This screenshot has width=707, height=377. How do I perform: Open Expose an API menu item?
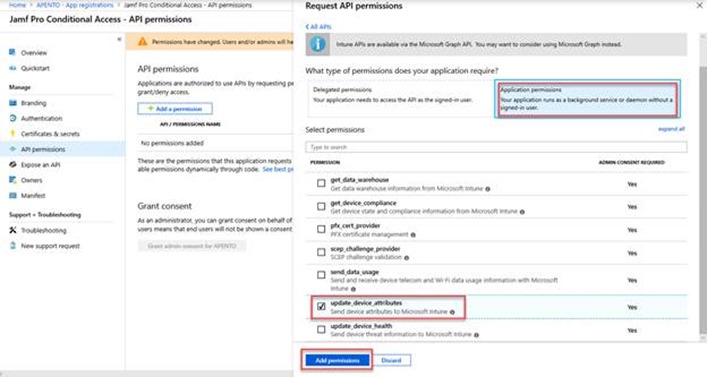(40, 165)
